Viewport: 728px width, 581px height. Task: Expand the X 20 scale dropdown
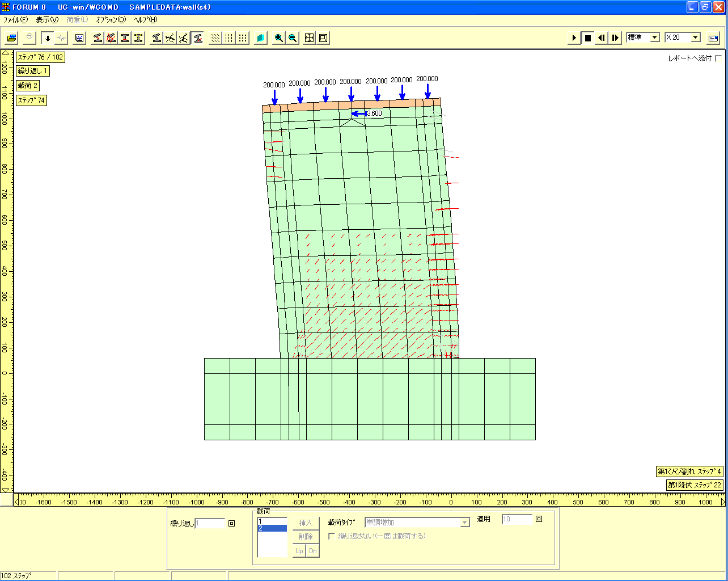tap(696, 37)
